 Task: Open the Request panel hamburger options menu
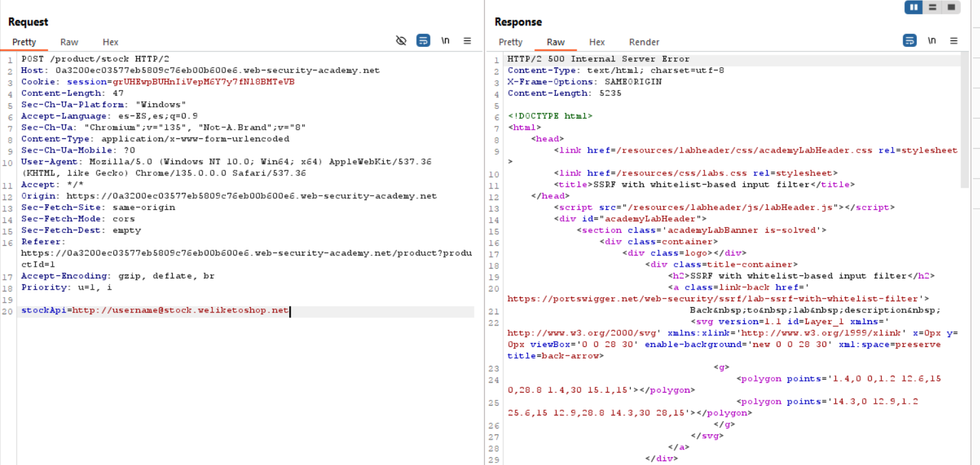(x=467, y=40)
